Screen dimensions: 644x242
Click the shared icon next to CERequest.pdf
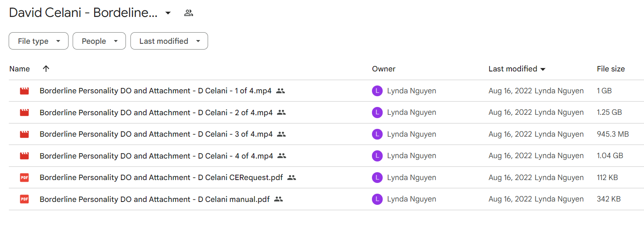click(292, 178)
